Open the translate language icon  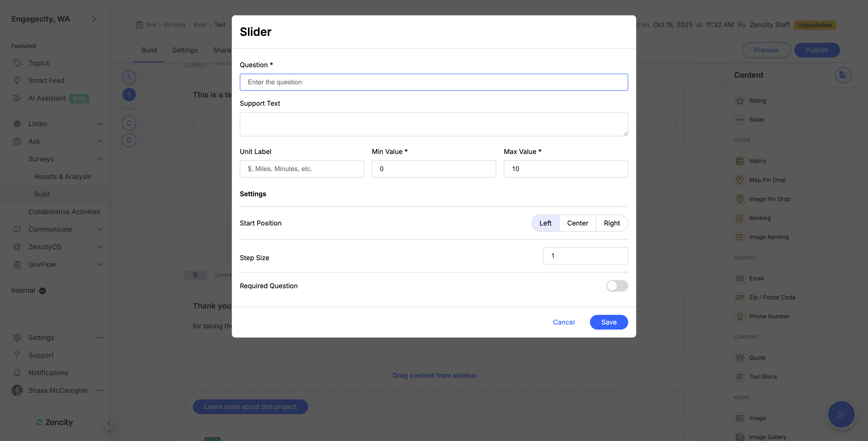(x=843, y=75)
